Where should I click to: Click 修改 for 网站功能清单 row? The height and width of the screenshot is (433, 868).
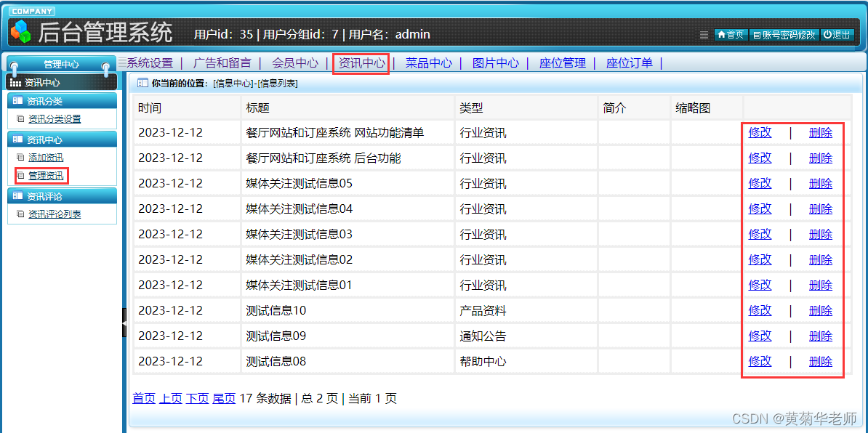[760, 133]
